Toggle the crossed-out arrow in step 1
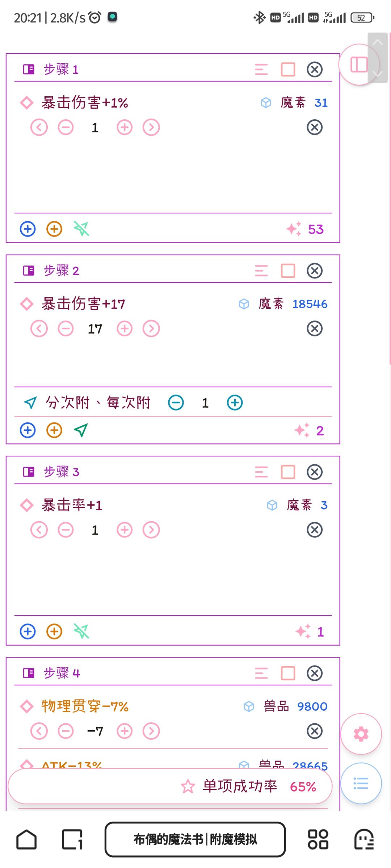The width and height of the screenshot is (391, 868). coord(81,229)
